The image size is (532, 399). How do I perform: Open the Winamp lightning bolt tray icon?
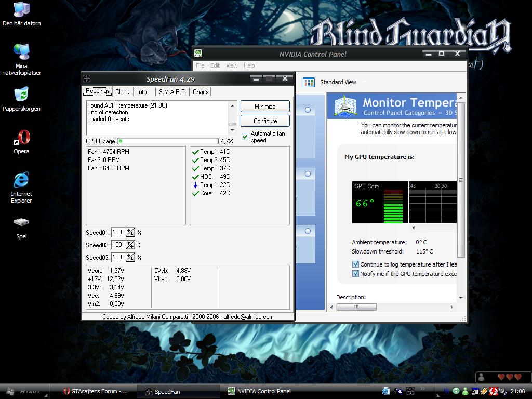(484, 391)
